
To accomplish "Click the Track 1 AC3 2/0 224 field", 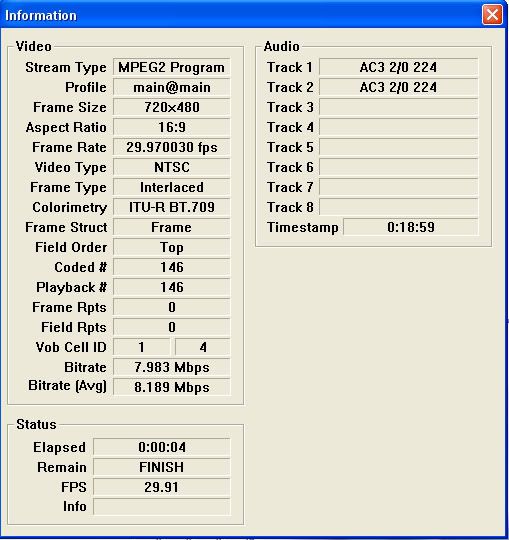I will [398, 67].
